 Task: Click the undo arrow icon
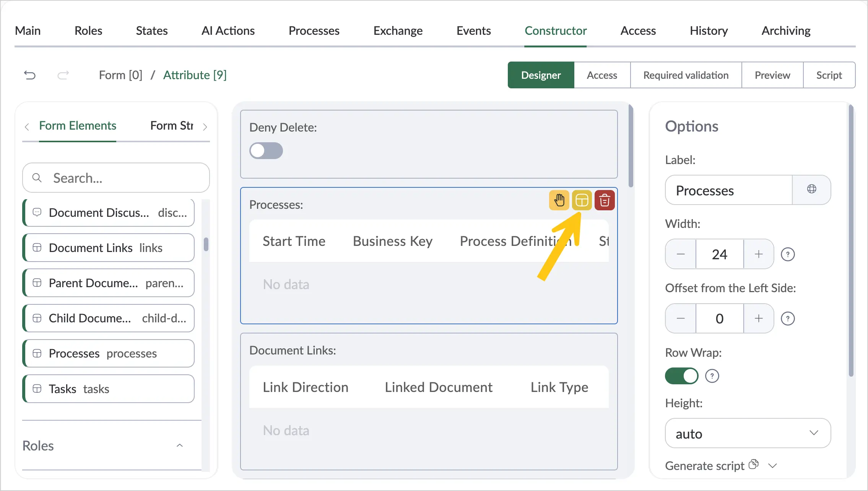tap(30, 75)
